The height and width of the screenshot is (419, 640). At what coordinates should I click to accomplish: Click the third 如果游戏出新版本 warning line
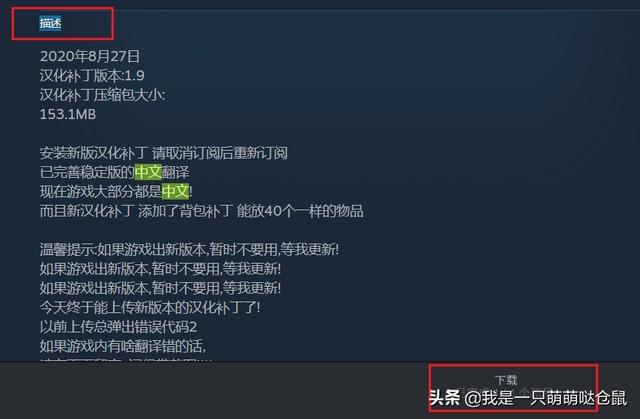click(160, 288)
